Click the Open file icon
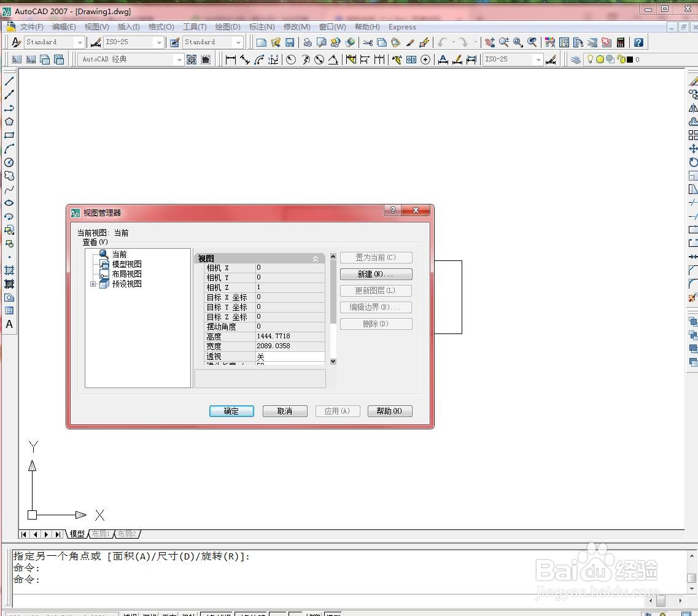 276,42
